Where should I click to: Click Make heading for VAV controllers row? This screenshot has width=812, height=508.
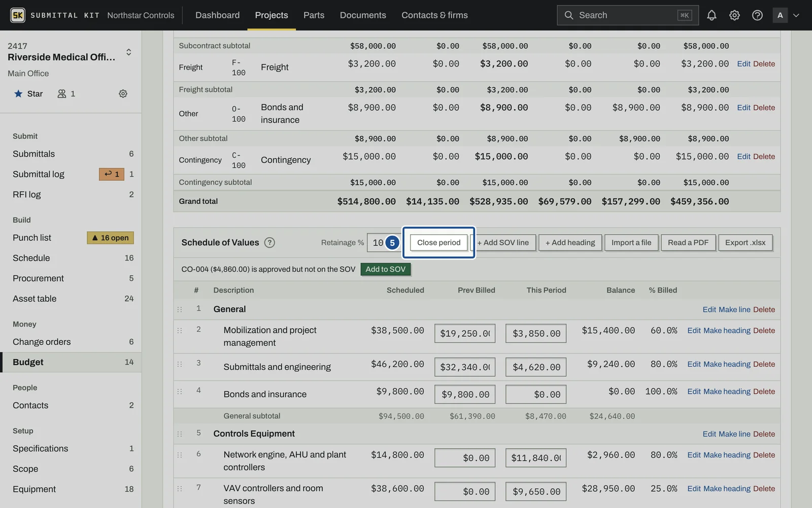pyautogui.click(x=727, y=489)
